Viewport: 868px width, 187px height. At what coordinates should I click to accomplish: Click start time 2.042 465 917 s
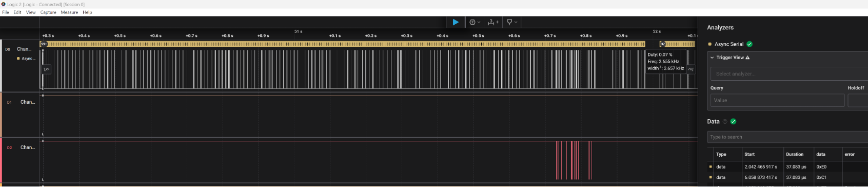pos(761,167)
